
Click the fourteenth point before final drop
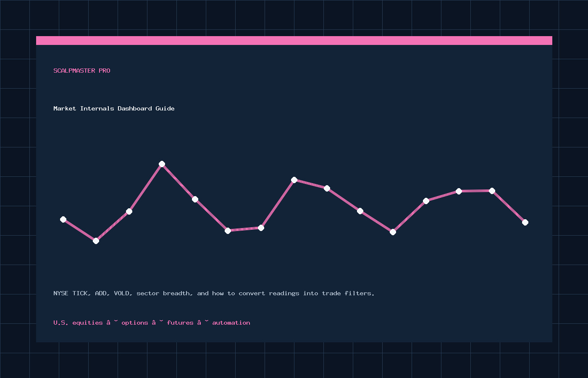pyautogui.click(x=492, y=191)
